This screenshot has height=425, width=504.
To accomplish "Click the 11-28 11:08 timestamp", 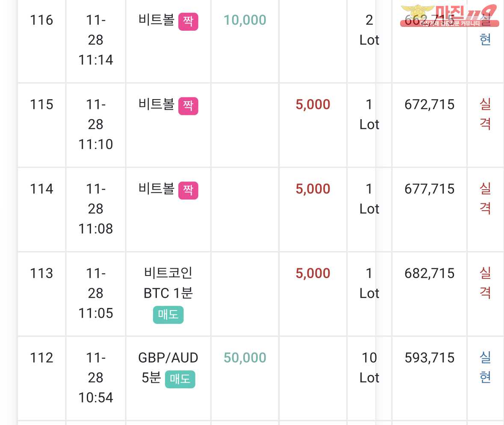I will click(96, 209).
